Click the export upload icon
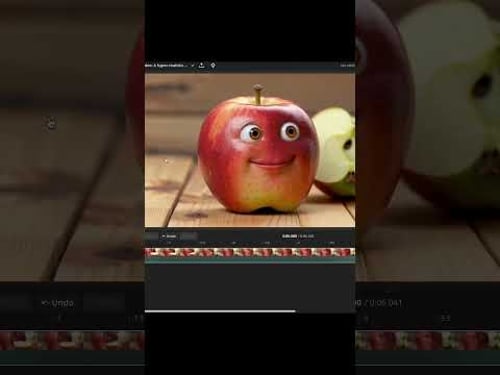 click(x=202, y=65)
